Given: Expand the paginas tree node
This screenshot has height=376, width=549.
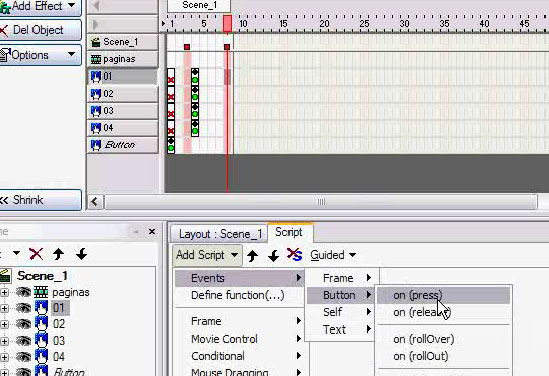Looking at the screenshot, I should point(4,292).
